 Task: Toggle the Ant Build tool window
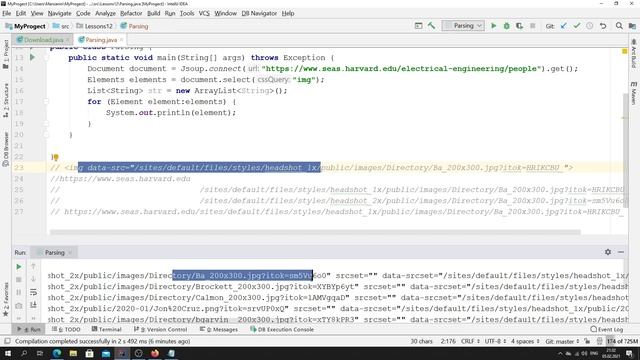633,53
